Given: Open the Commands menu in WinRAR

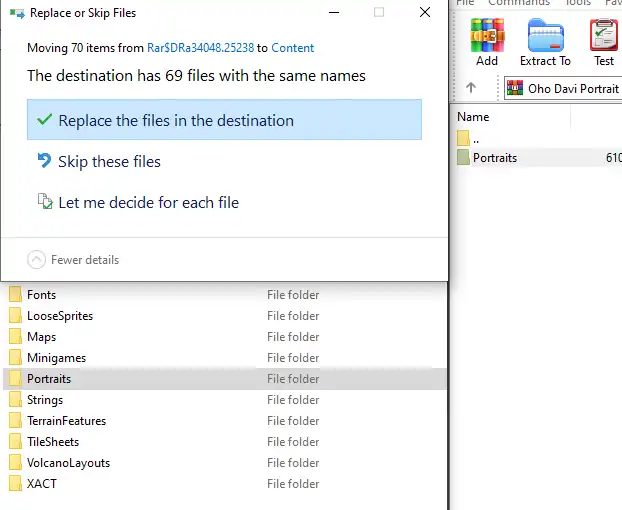Looking at the screenshot, I should coord(520,3).
